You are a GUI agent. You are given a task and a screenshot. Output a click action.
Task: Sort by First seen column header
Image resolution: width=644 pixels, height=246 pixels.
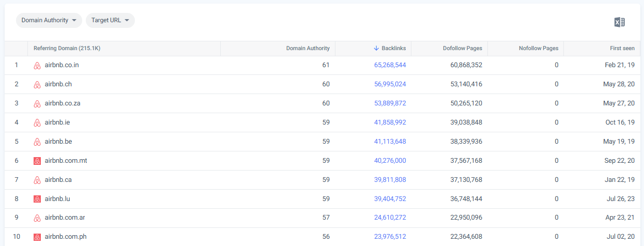pyautogui.click(x=622, y=48)
